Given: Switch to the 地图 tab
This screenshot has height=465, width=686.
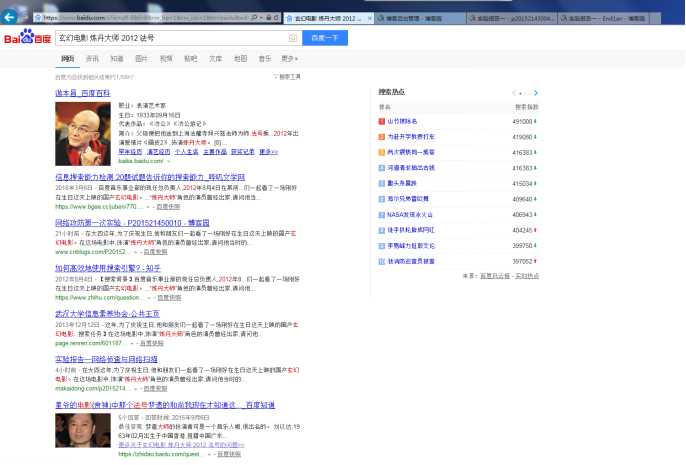Looking at the screenshot, I should point(240,59).
